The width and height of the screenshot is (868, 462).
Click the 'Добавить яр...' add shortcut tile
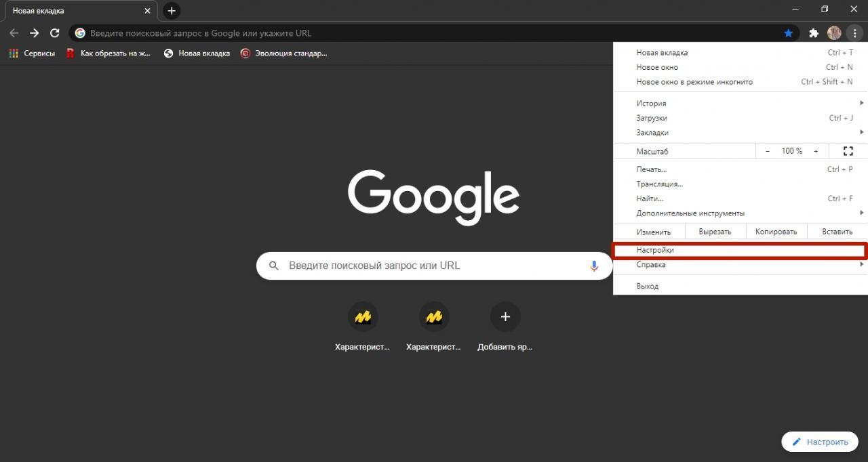tap(505, 328)
